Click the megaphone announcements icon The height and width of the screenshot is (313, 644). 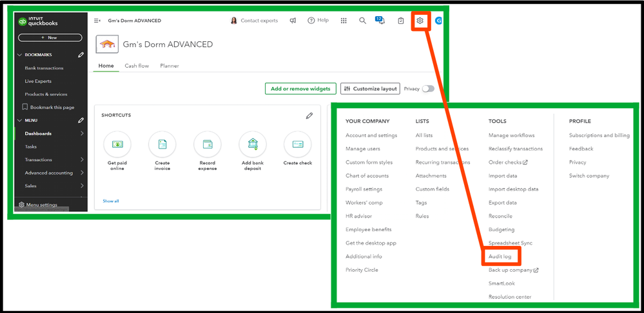pos(293,21)
